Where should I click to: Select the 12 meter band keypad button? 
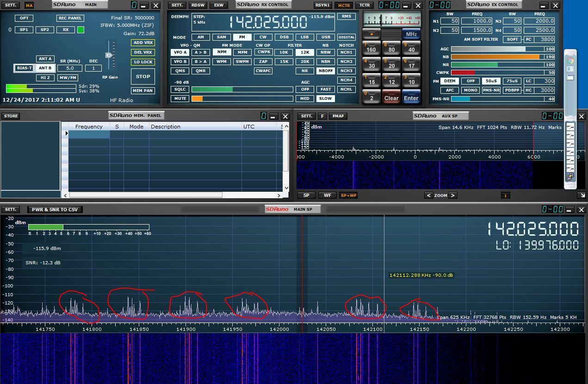tap(391, 80)
